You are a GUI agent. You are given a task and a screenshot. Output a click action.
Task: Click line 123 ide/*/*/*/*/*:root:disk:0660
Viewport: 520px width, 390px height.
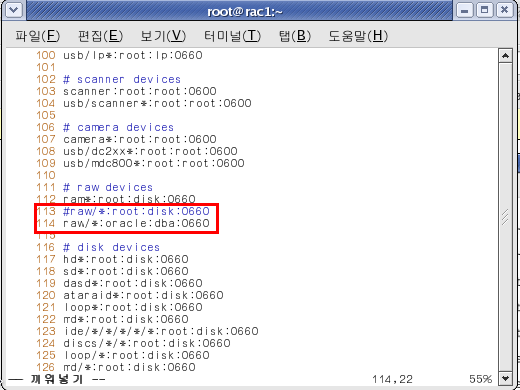pyautogui.click(x=161, y=331)
